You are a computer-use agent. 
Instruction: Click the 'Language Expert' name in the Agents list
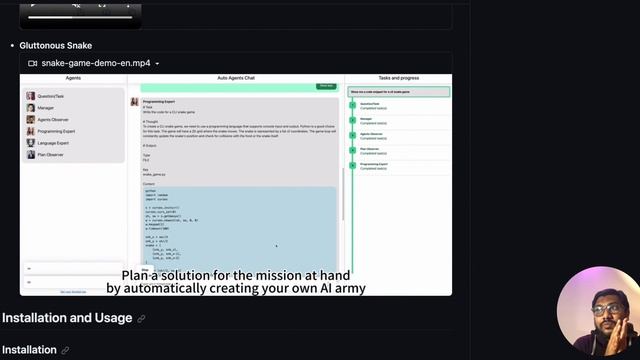coord(53,143)
